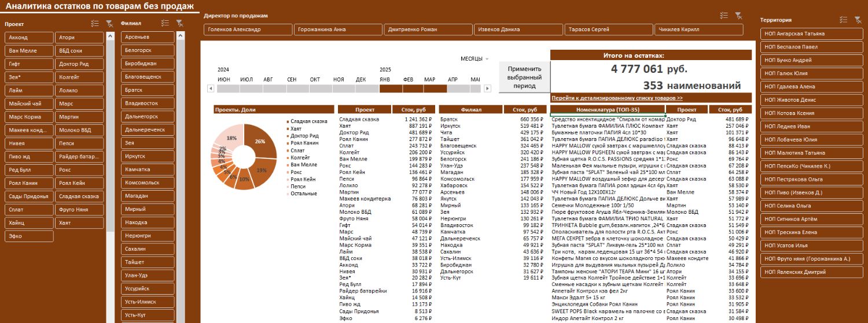Screen dimensions: 868x323
Task: Select ИЮН 2024 segment on the timeline
Action: 228,88
